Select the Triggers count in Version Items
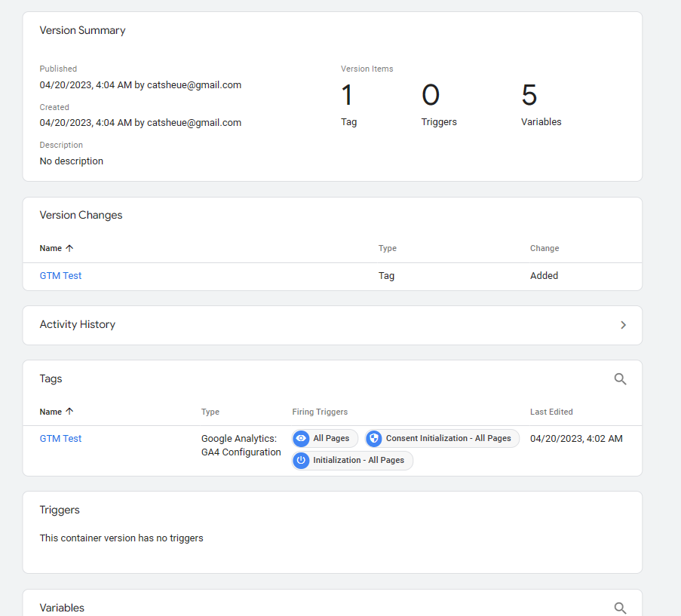 pyautogui.click(x=431, y=97)
